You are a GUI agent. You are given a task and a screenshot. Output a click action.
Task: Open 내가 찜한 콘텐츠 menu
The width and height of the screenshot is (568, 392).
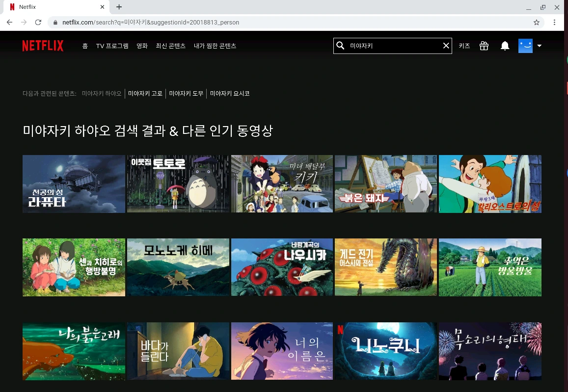pos(215,46)
